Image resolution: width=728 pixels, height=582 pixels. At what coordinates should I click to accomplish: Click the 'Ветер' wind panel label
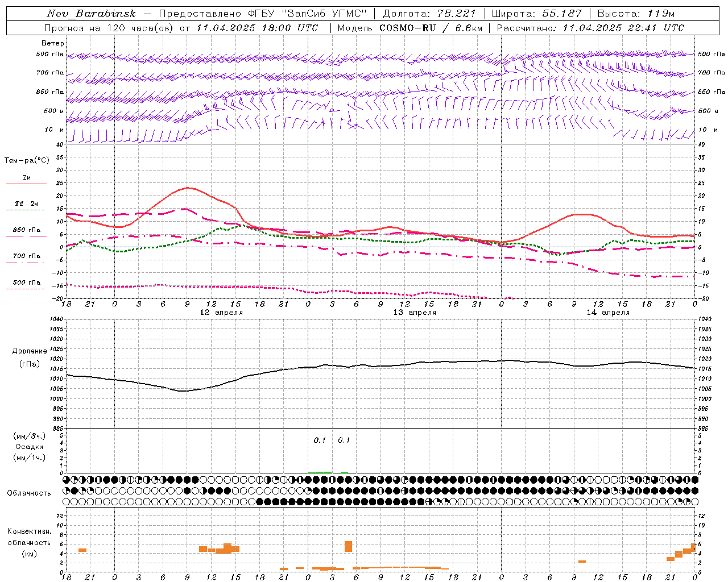53,43
